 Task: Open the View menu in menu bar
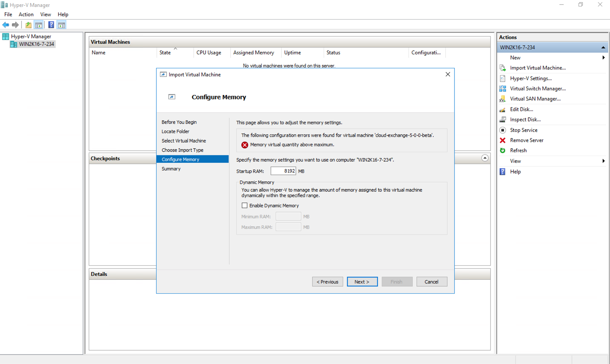46,14
